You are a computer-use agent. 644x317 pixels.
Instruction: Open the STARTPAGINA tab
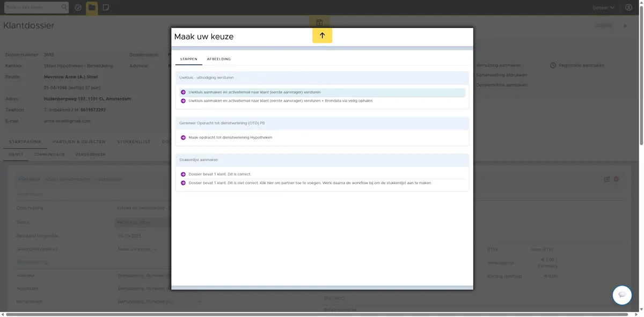25,142
